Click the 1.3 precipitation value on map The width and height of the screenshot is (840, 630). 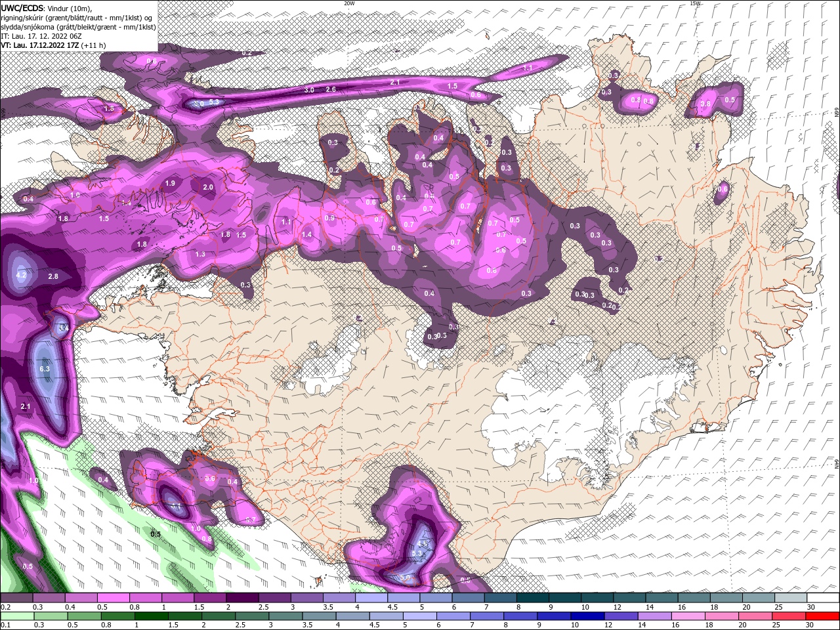point(200,254)
